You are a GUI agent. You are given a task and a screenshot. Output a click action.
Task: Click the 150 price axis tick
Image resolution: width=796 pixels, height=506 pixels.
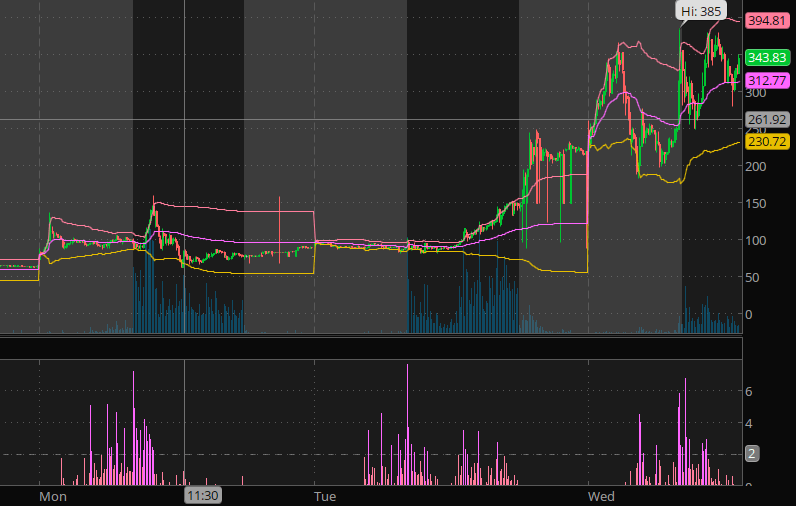[x=758, y=203]
